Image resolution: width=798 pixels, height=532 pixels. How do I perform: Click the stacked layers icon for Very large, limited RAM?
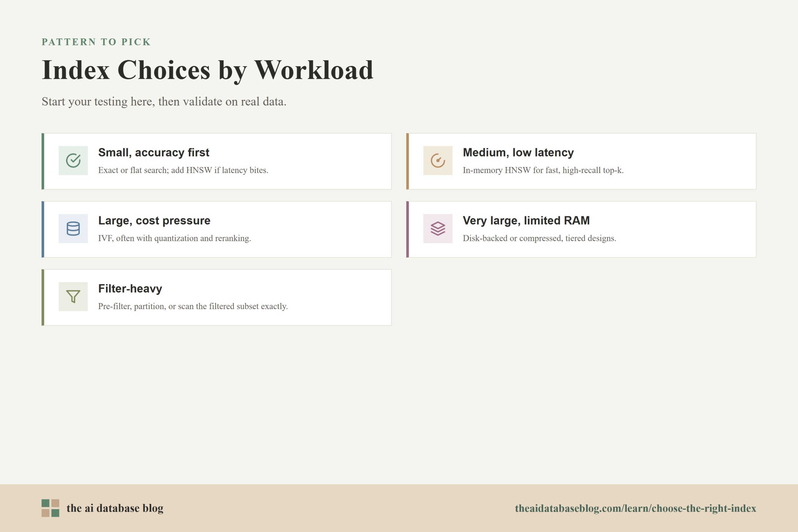point(438,228)
